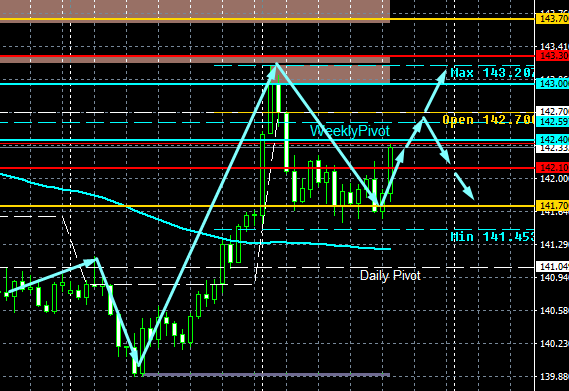Screen dimensions: 569x391
Task: Select the Min 141.453 label
Action: click(492, 237)
